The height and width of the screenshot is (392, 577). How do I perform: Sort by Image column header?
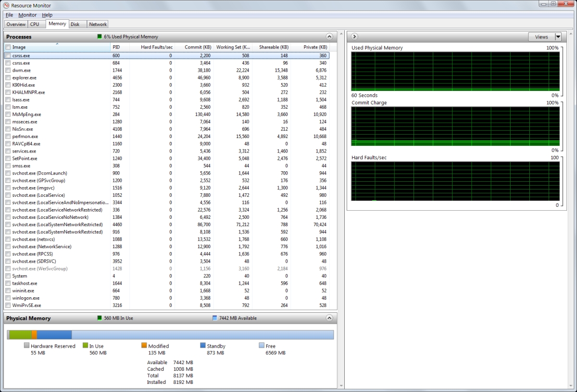click(x=58, y=47)
